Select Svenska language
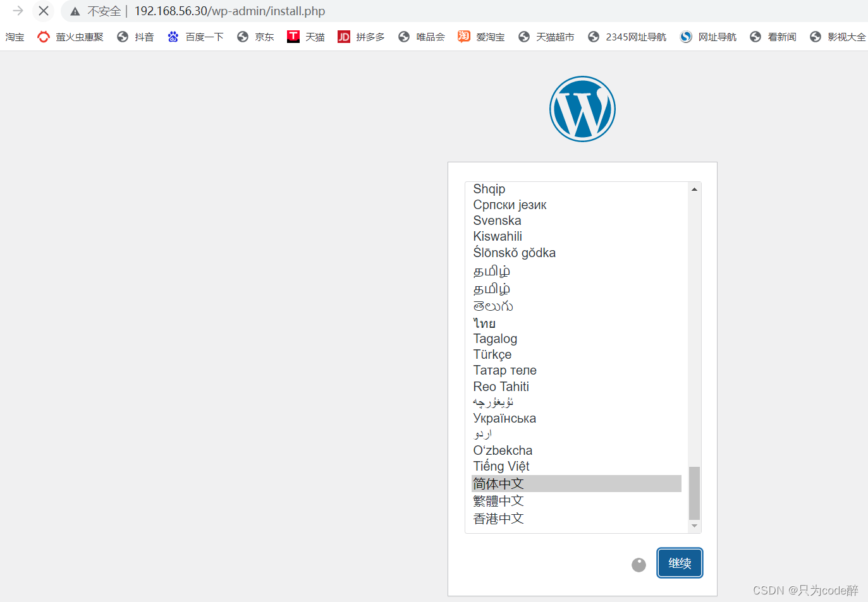This screenshot has width=868, height=602. pyautogui.click(x=576, y=220)
